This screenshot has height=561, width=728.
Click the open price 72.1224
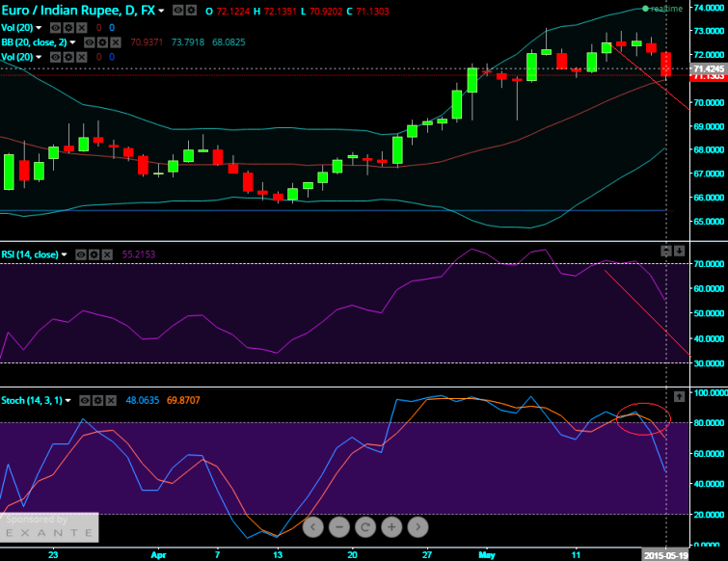click(x=233, y=11)
